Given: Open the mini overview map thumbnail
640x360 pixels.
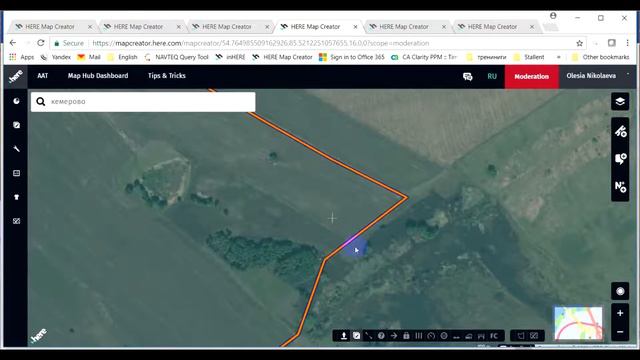Looking at the screenshot, I should (578, 323).
